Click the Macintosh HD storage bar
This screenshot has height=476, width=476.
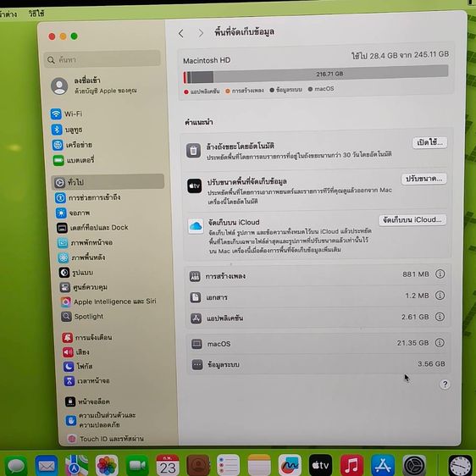click(316, 75)
